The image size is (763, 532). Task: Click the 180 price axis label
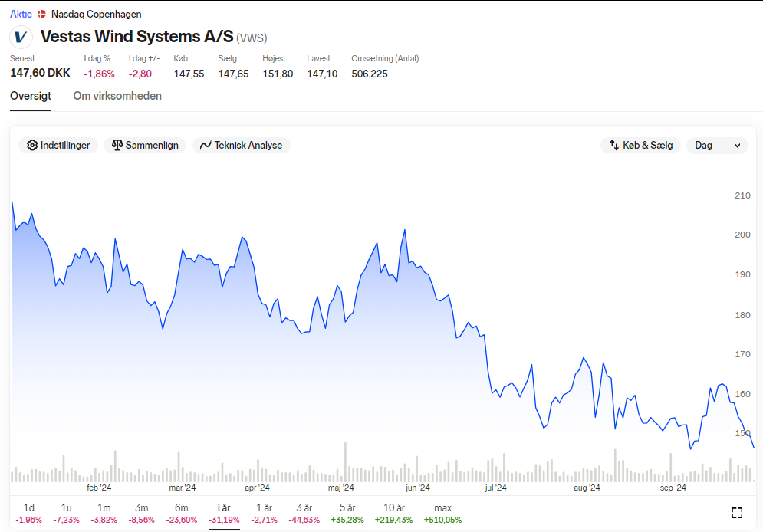742,315
